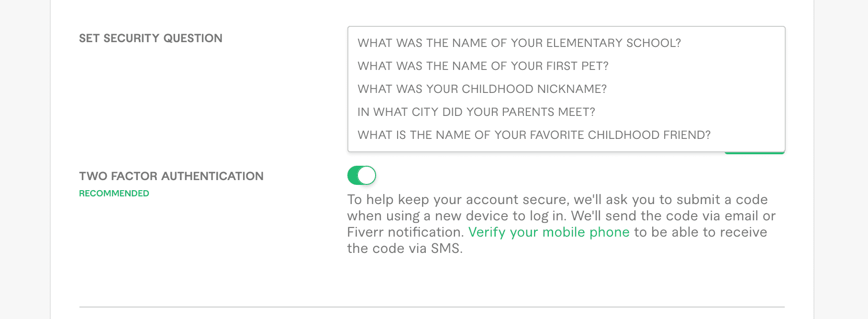The image size is (868, 319).
Task: Click the "to be able to receive" text
Action: click(701, 232)
